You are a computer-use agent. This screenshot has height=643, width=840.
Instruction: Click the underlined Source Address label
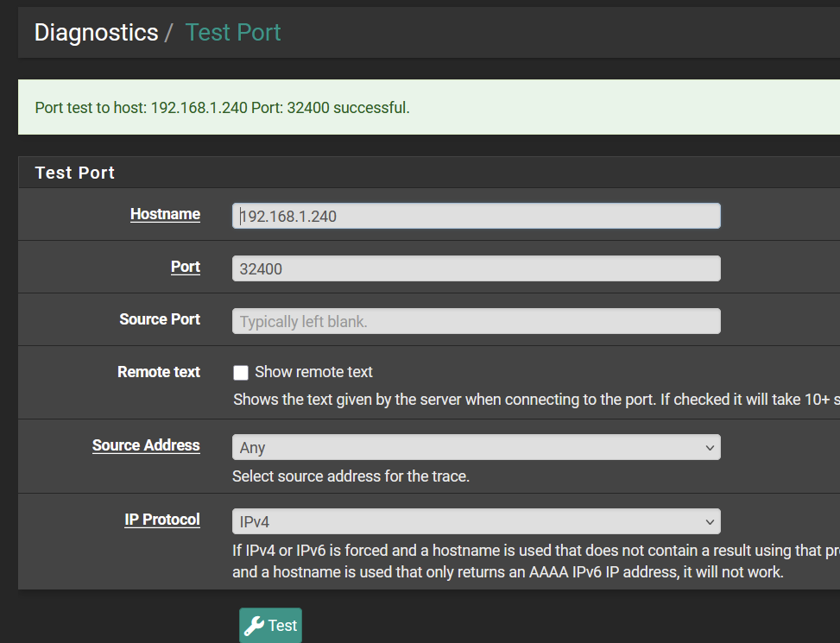click(146, 445)
